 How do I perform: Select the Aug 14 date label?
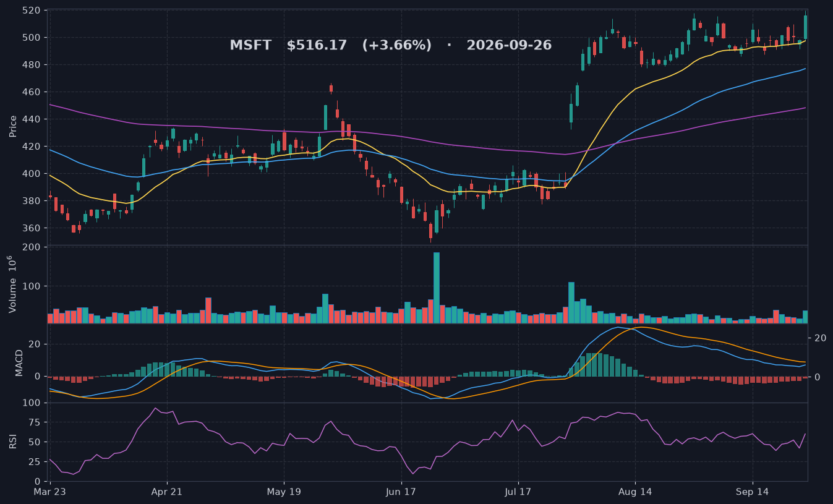pos(635,492)
